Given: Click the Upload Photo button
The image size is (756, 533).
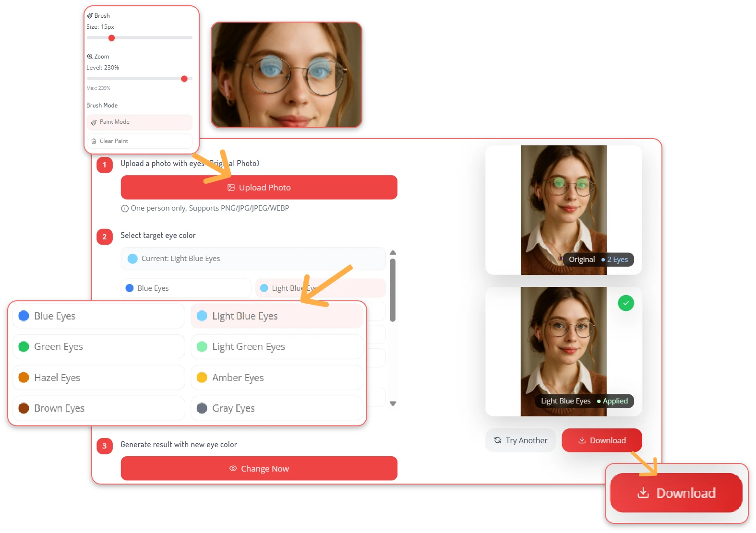Looking at the screenshot, I should point(259,188).
